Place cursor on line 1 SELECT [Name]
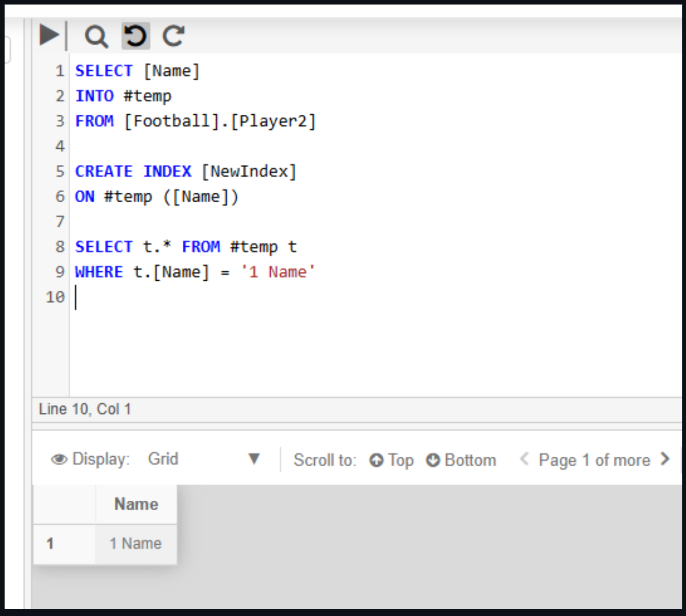The image size is (686, 616). pos(137,71)
